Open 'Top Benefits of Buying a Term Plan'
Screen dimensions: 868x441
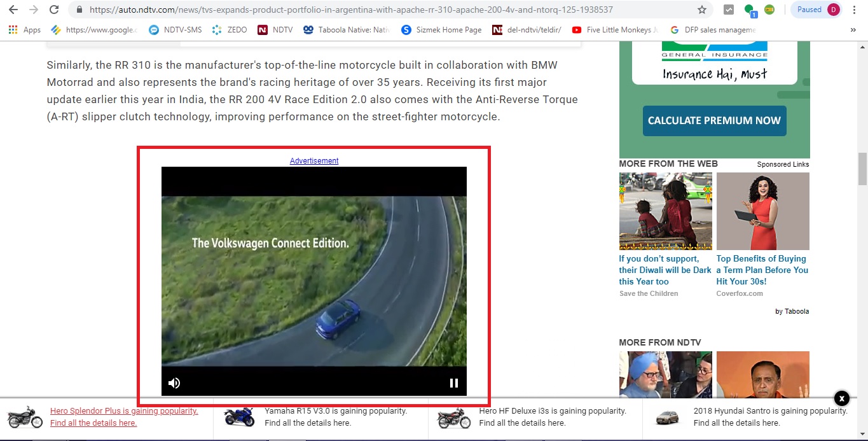(x=762, y=270)
